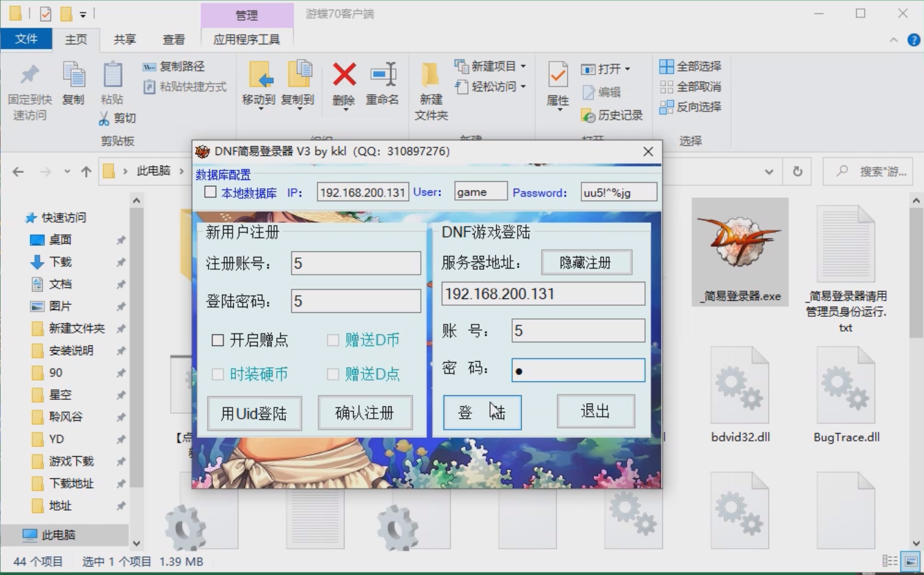Toggle the 时装硬币 checkbox

pyautogui.click(x=217, y=374)
